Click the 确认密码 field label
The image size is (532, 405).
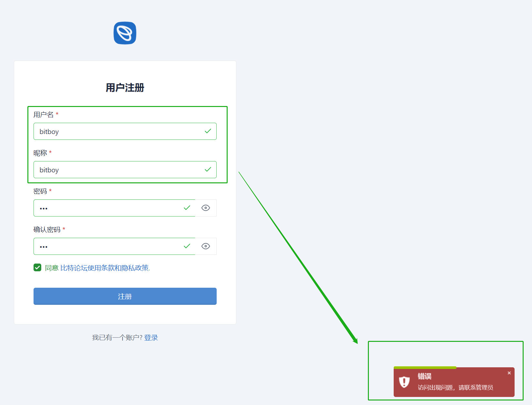(x=47, y=229)
